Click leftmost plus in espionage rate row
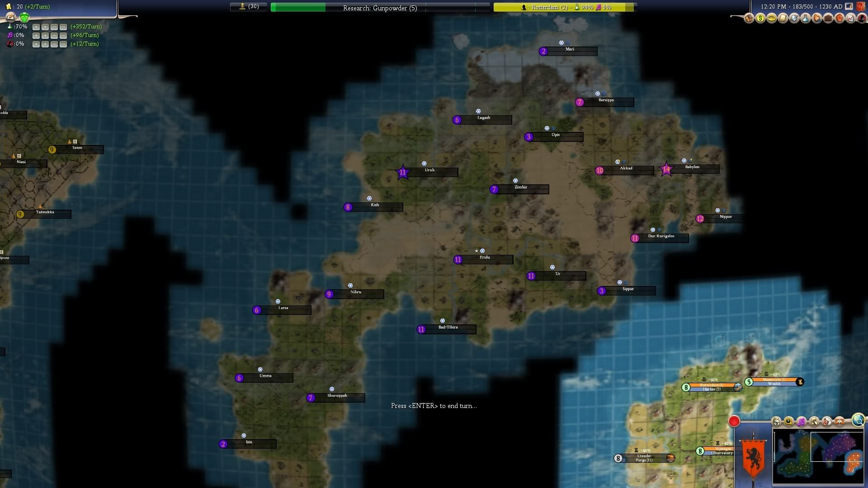The image size is (868, 488). 36,44
